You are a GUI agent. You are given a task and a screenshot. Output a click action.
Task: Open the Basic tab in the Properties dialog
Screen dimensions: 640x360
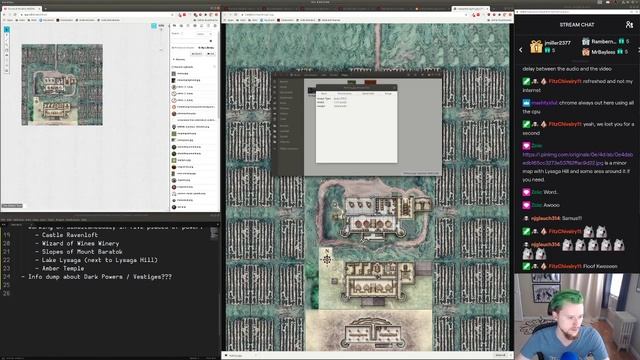[x=324, y=93]
